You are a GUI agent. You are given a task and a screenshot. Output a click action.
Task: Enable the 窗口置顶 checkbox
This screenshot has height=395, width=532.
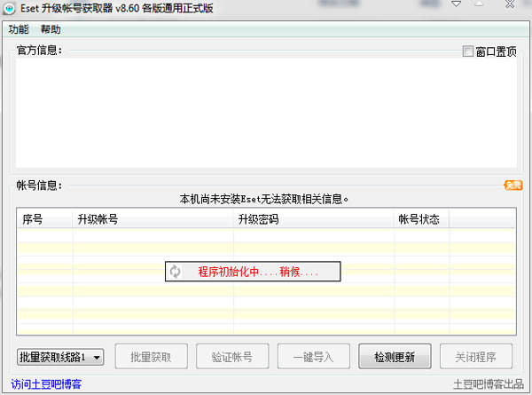tap(467, 51)
